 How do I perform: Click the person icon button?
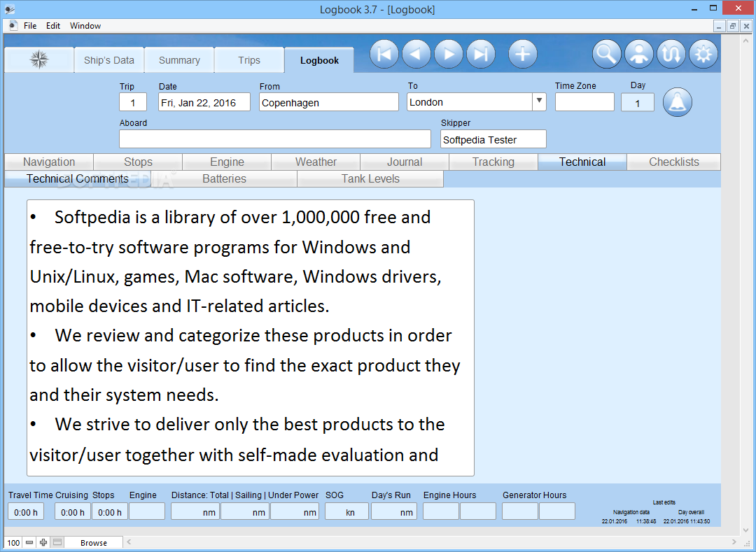point(639,54)
